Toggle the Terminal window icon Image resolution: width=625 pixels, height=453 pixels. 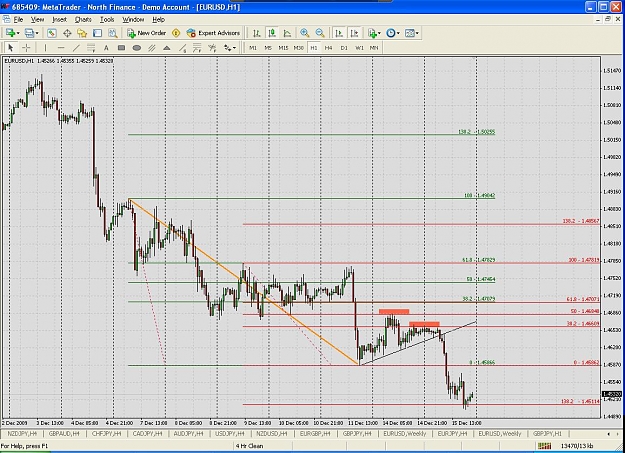point(97,33)
